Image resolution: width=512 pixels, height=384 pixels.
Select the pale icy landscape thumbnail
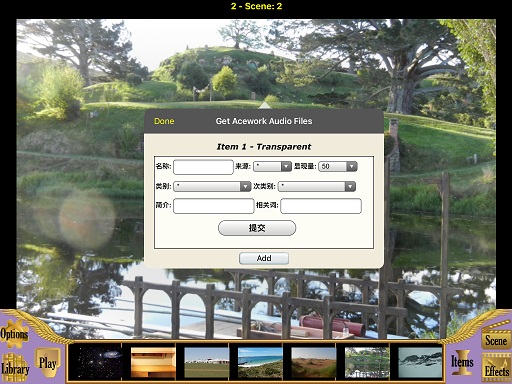pos(420,362)
